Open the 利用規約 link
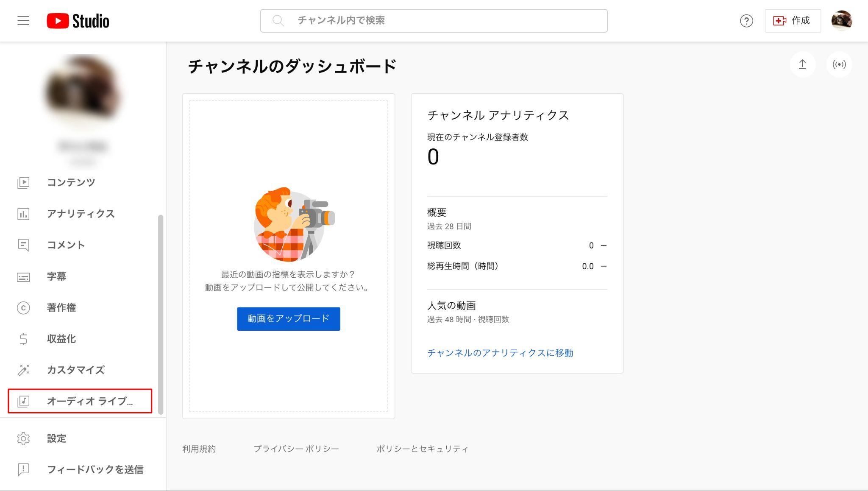 tap(199, 449)
